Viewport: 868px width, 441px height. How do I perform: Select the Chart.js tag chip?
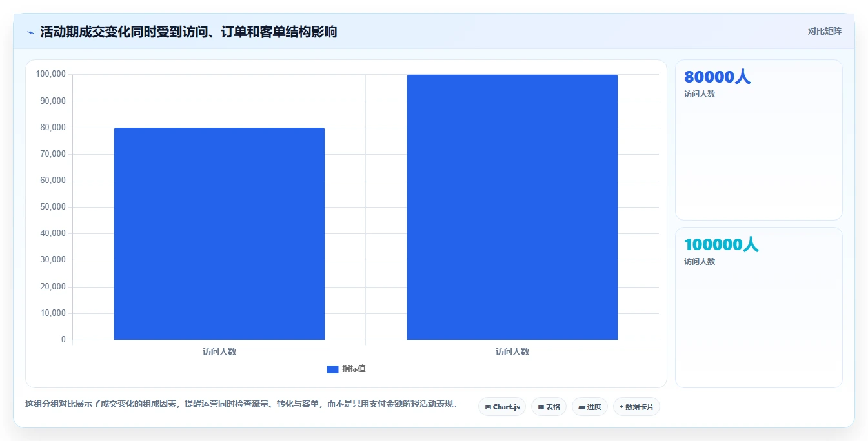(x=502, y=407)
